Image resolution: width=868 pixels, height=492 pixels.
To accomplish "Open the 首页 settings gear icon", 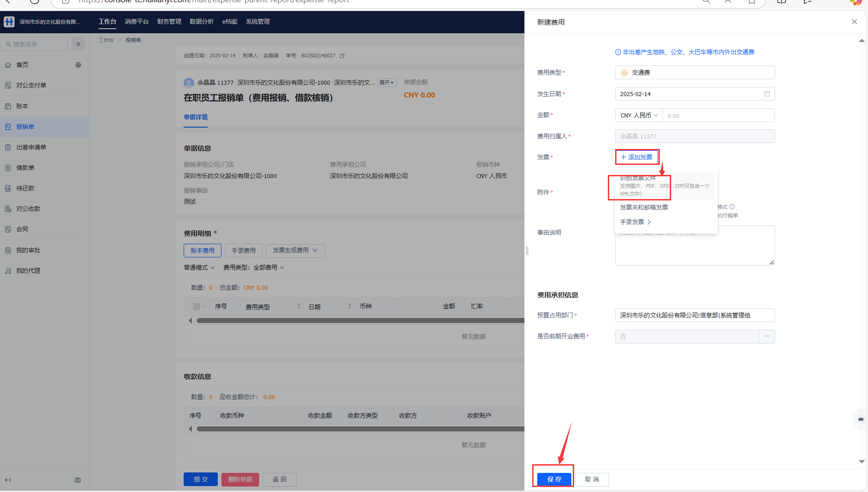I will click(x=78, y=65).
